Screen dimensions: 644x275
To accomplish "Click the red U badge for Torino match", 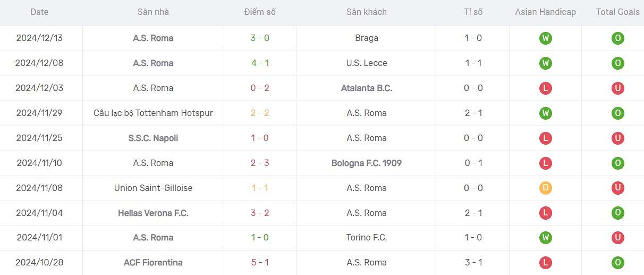I will 617,238.
